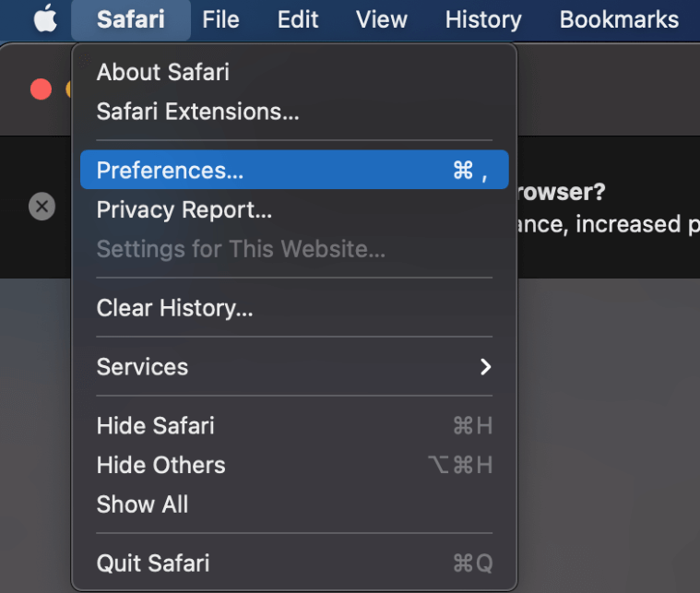Image resolution: width=700 pixels, height=593 pixels.
Task: Open the History menu
Action: [x=483, y=19]
